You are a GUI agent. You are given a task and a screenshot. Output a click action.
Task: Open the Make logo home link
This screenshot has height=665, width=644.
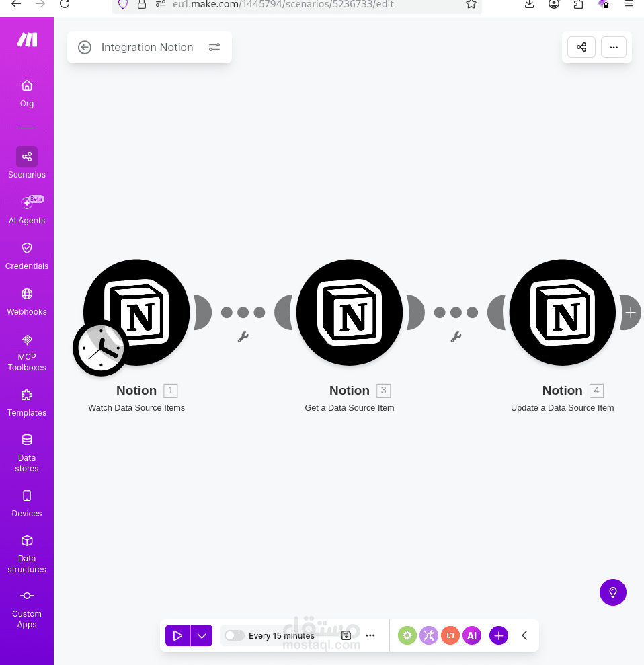pyautogui.click(x=27, y=40)
